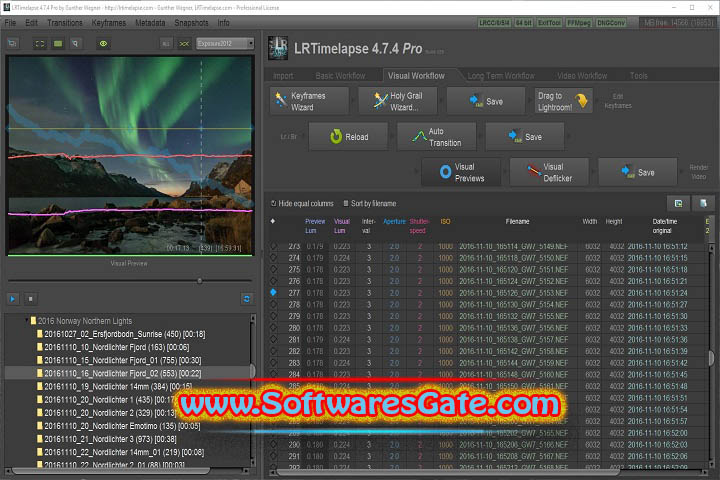Click the magnifier zoom preview icon
This screenshot has width=720, height=480.
tap(75, 44)
